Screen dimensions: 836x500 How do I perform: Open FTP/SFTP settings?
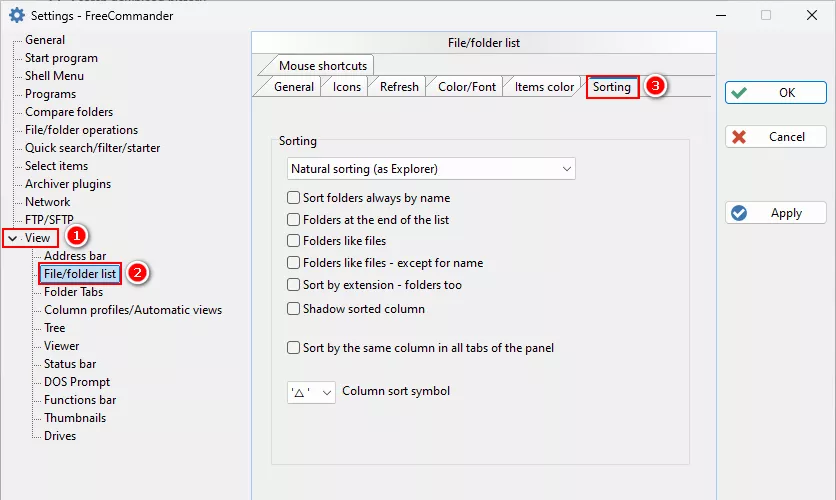49,220
